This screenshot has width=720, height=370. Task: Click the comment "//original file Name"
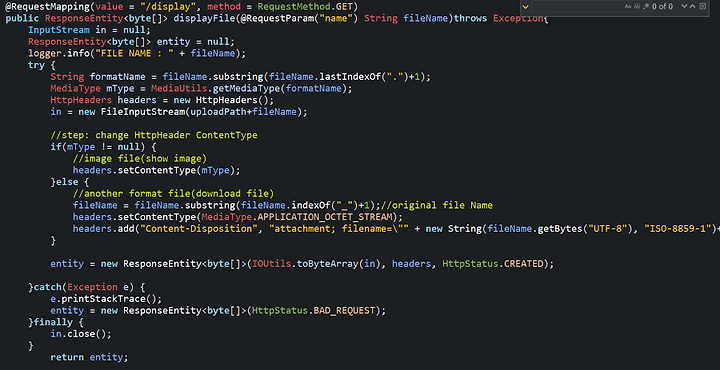[x=437, y=205]
